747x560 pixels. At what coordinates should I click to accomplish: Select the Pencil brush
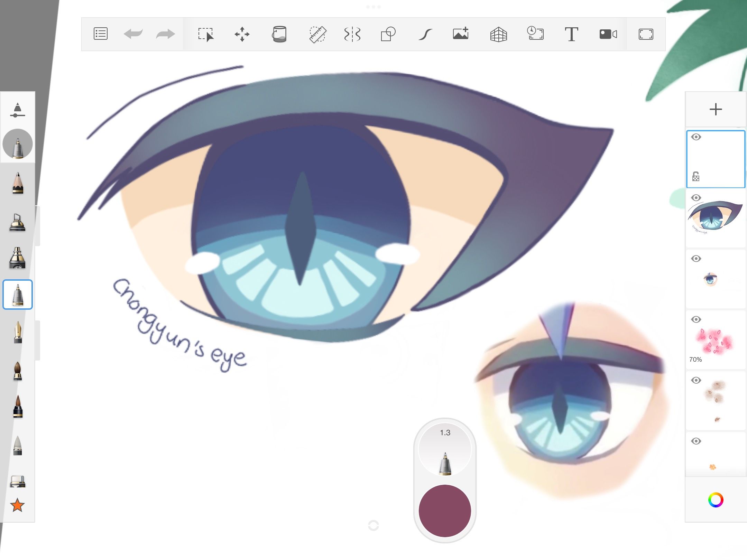(x=18, y=183)
